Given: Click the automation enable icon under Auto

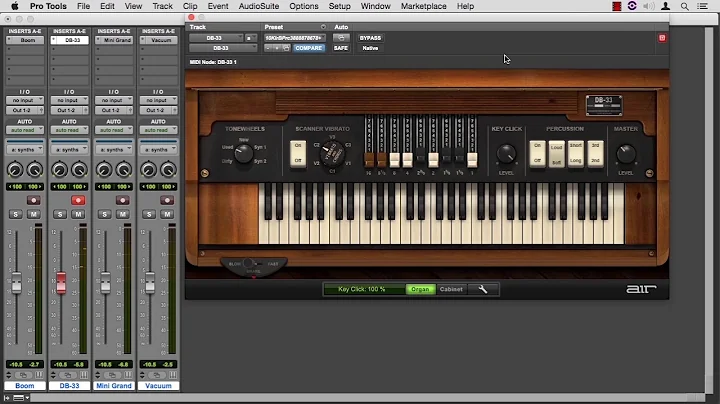Looking at the screenshot, I should coord(341,38).
